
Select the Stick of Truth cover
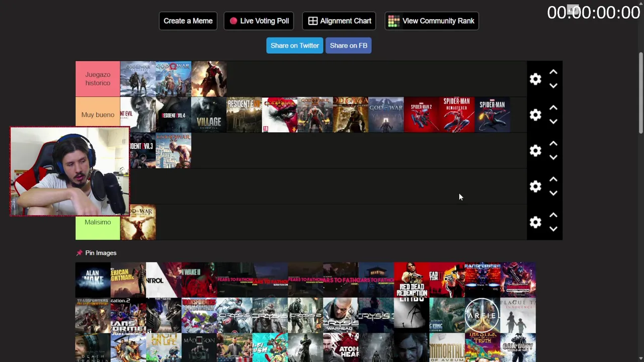click(x=482, y=348)
